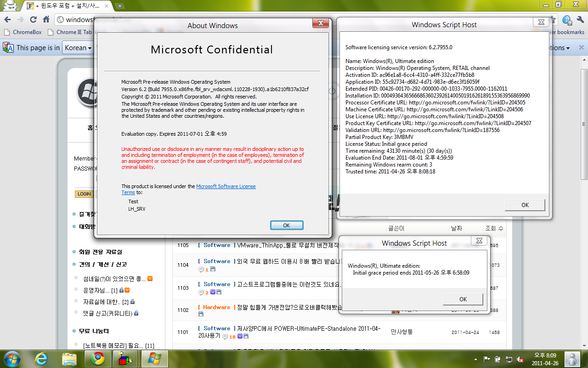Show hidden tray icons arrow

tap(475, 359)
